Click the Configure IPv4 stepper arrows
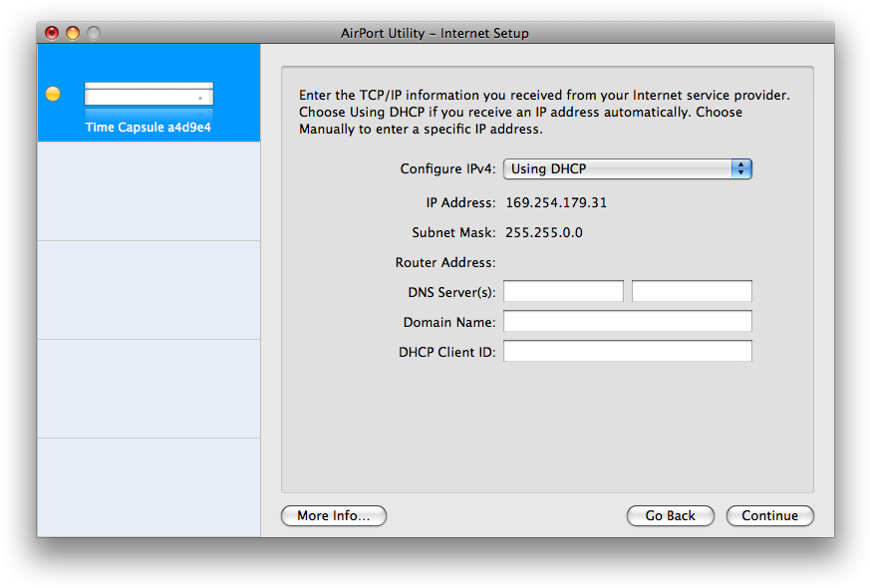 (741, 168)
